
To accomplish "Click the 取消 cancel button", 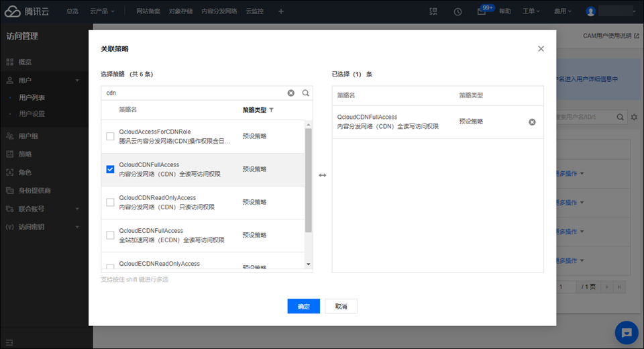I will (341, 306).
